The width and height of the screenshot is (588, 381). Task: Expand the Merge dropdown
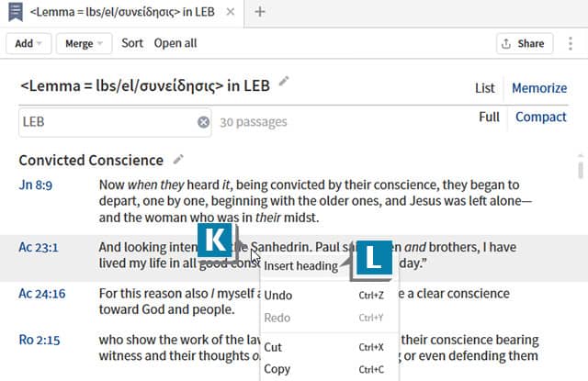coord(84,43)
